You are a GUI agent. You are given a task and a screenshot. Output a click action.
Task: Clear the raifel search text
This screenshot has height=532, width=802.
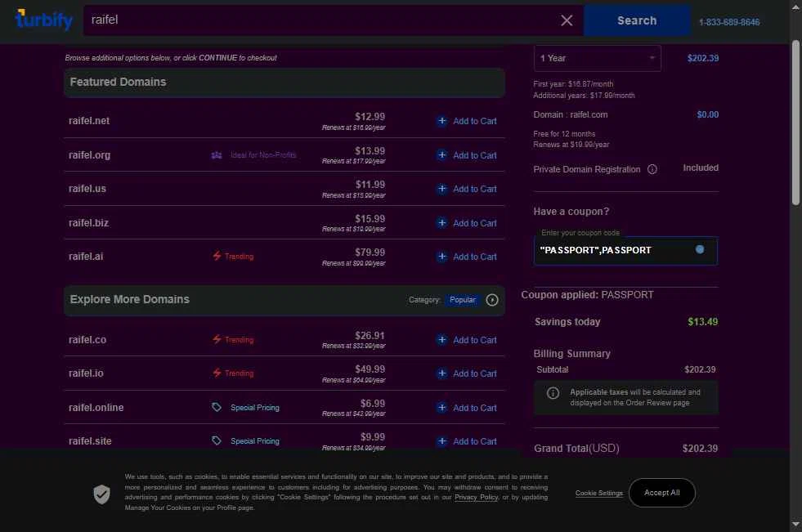pyautogui.click(x=567, y=20)
